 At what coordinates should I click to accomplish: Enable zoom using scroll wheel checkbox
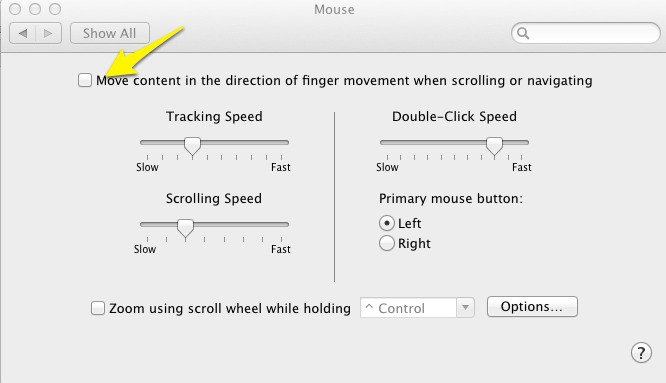click(98, 308)
